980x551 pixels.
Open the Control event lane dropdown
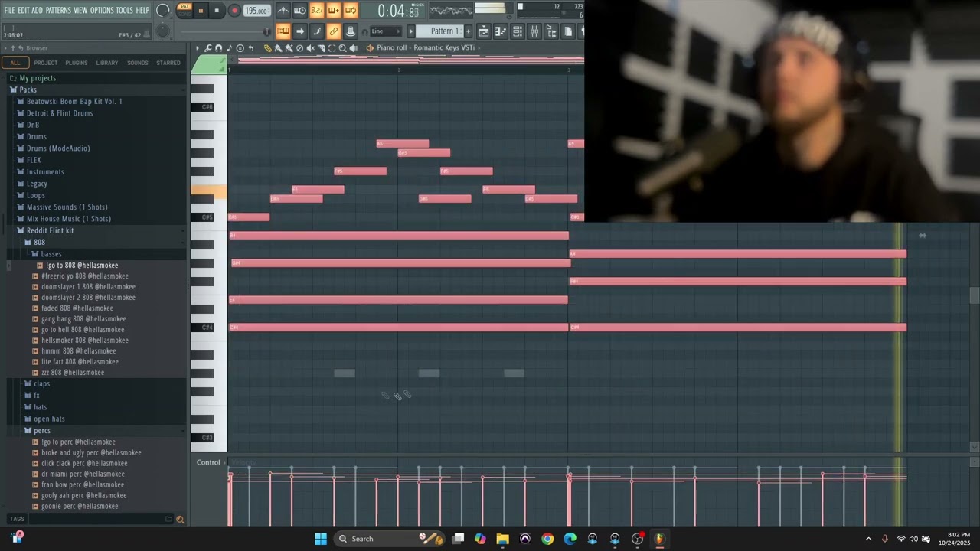(x=211, y=462)
